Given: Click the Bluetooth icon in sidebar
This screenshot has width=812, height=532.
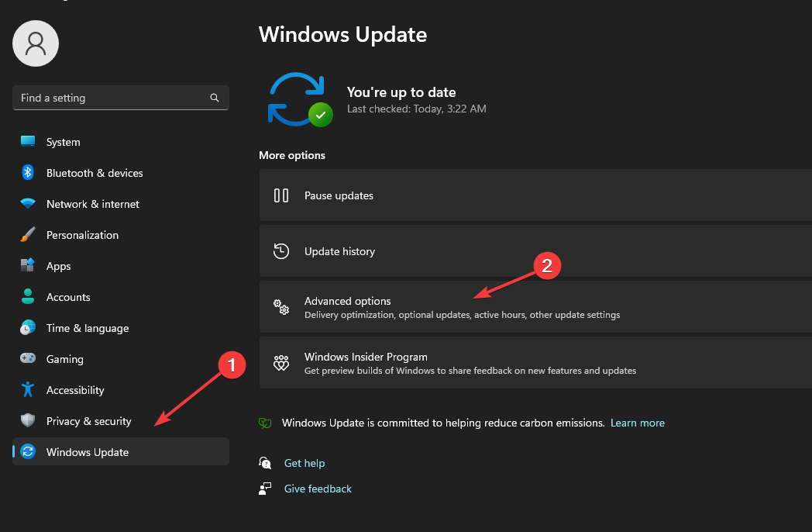Looking at the screenshot, I should pyautogui.click(x=28, y=173).
